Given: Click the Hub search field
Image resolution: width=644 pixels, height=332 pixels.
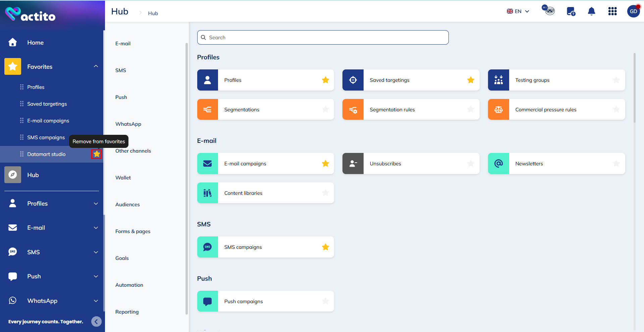Looking at the screenshot, I should pyautogui.click(x=323, y=38).
